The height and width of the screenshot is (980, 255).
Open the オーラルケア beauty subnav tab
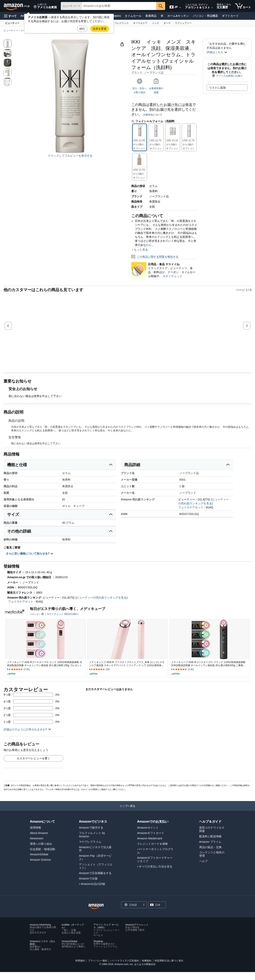coord(140,23)
